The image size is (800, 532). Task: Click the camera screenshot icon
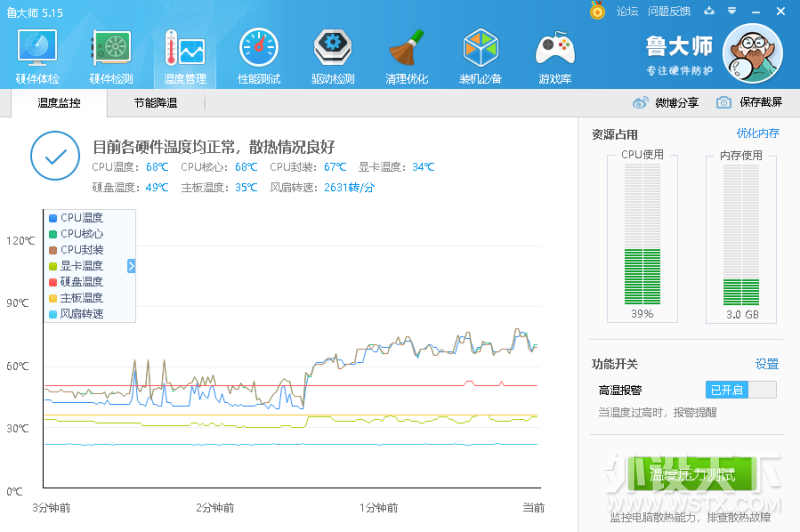[723, 103]
